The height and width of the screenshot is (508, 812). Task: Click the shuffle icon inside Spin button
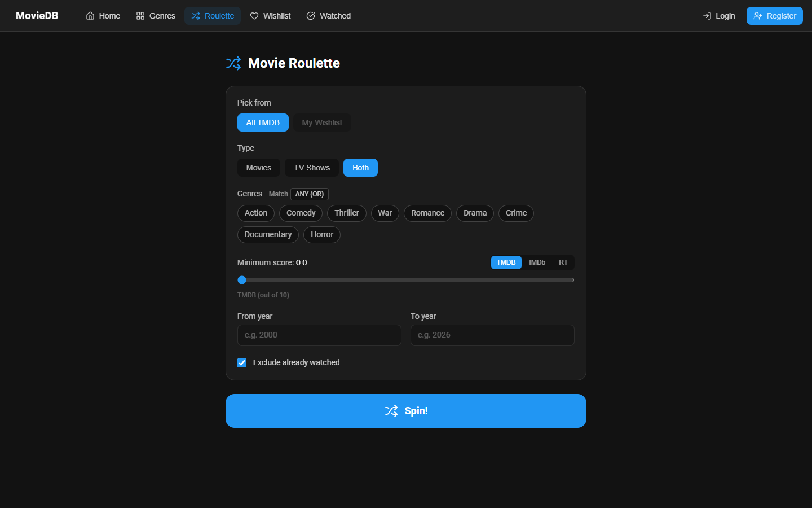click(x=391, y=411)
